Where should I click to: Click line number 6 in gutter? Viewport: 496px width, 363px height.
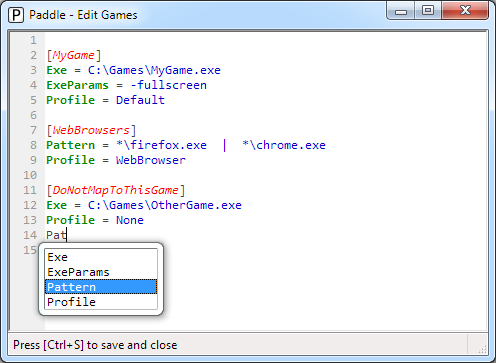coord(33,115)
